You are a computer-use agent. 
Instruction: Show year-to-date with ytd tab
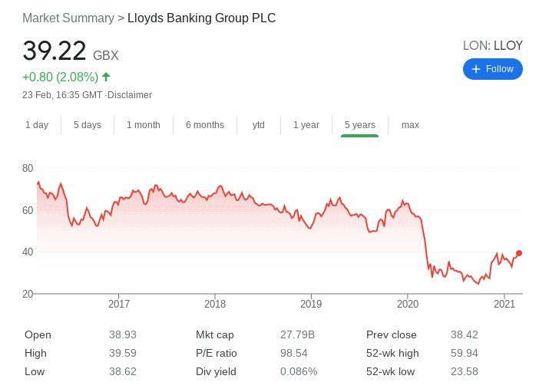[x=259, y=125]
